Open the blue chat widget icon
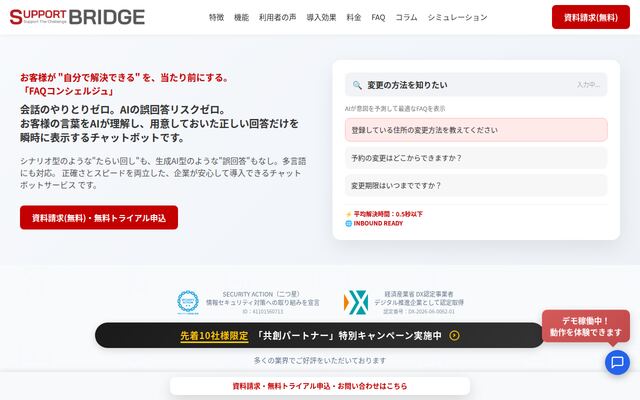This screenshot has height=400, width=640. pos(617,362)
